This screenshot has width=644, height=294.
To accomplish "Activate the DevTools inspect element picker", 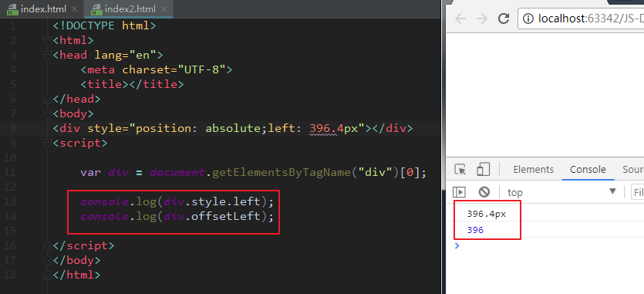I will coord(460,170).
